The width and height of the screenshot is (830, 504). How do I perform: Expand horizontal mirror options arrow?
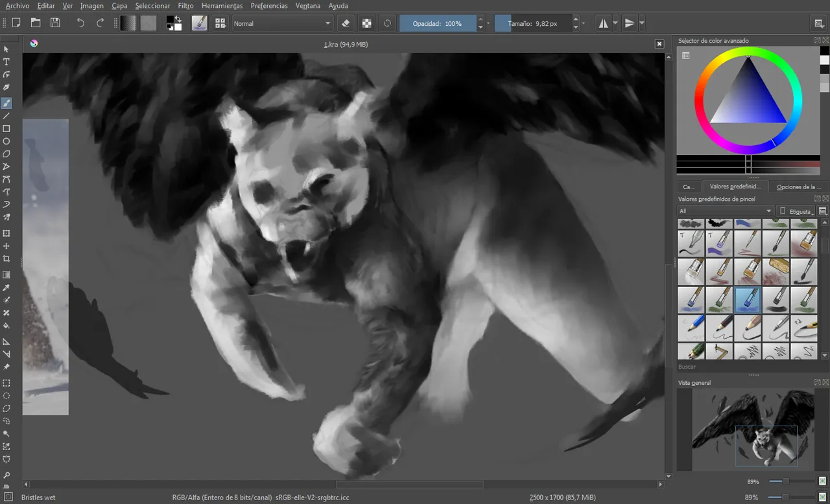click(615, 23)
